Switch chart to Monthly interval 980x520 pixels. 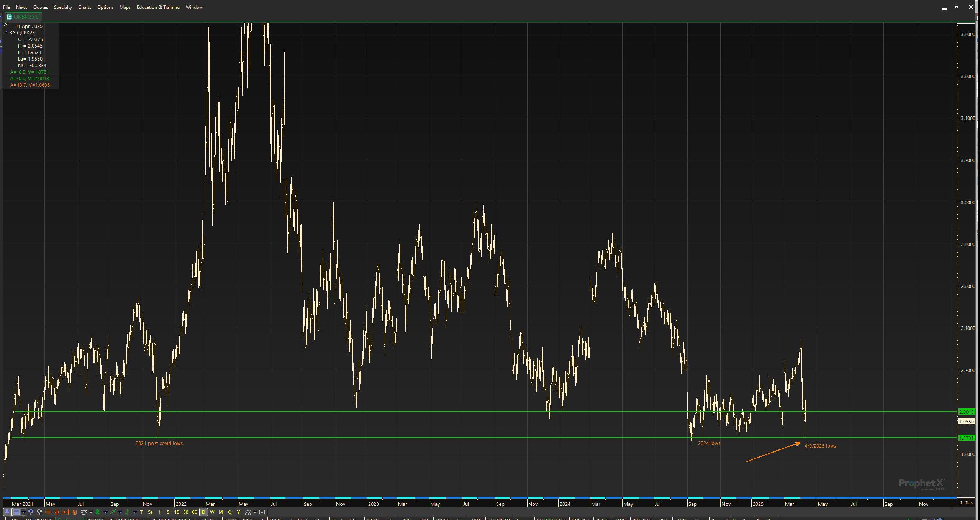221,512
